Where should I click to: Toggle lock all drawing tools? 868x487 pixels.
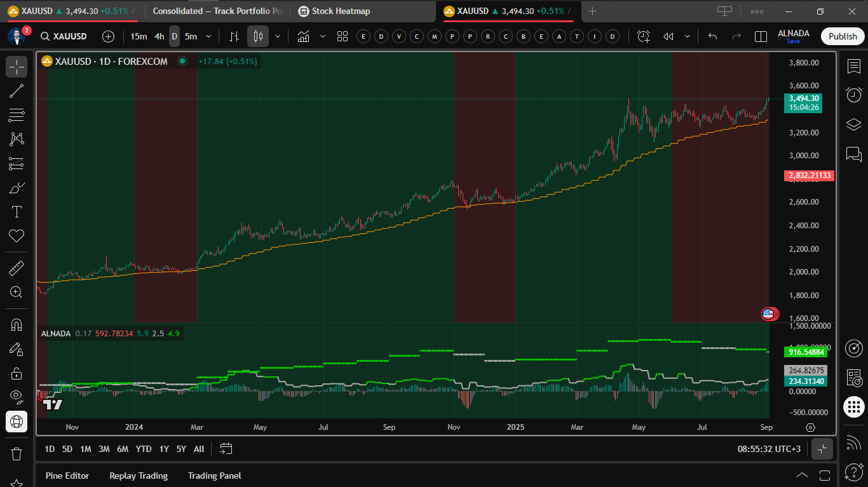tap(17, 373)
